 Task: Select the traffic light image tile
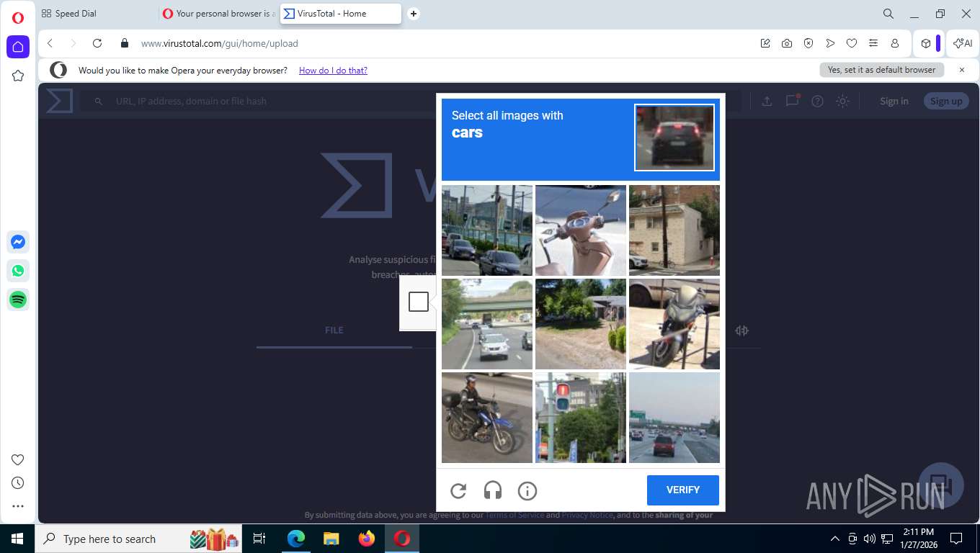pos(581,418)
